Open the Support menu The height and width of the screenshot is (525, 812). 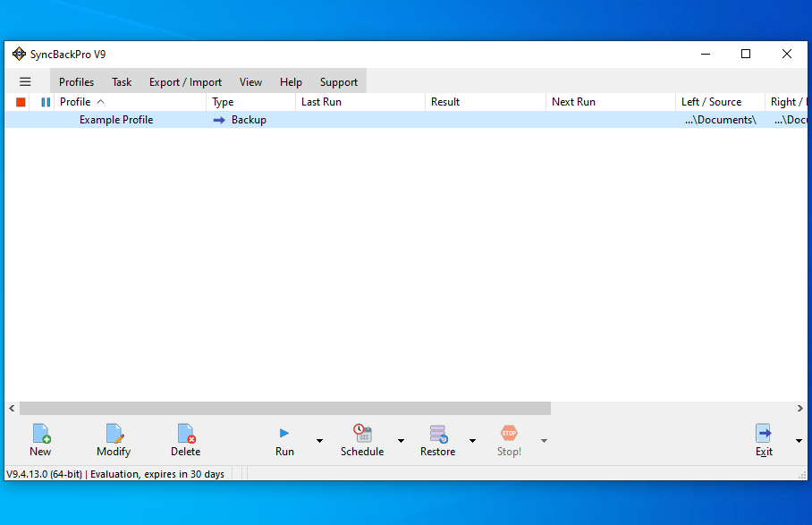pyautogui.click(x=339, y=81)
